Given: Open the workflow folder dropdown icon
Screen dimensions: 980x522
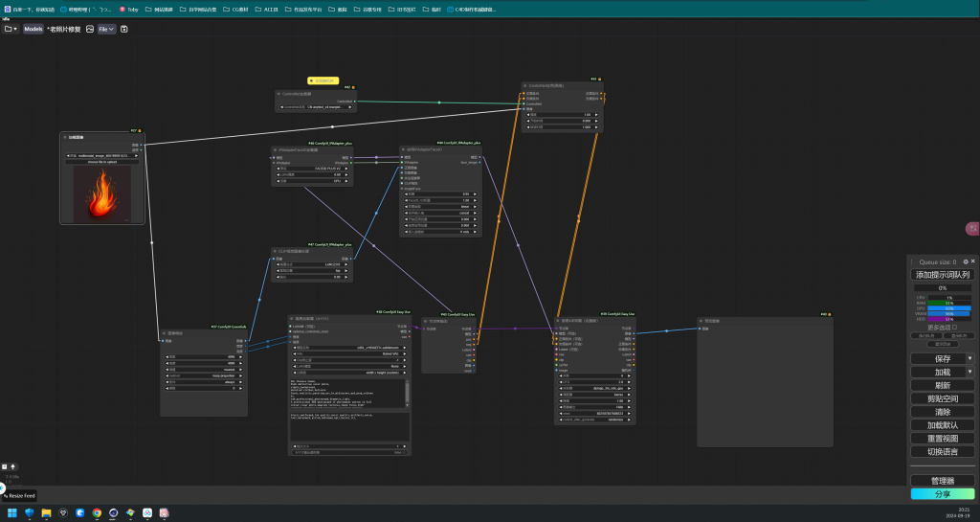Looking at the screenshot, I should tap(11, 29).
